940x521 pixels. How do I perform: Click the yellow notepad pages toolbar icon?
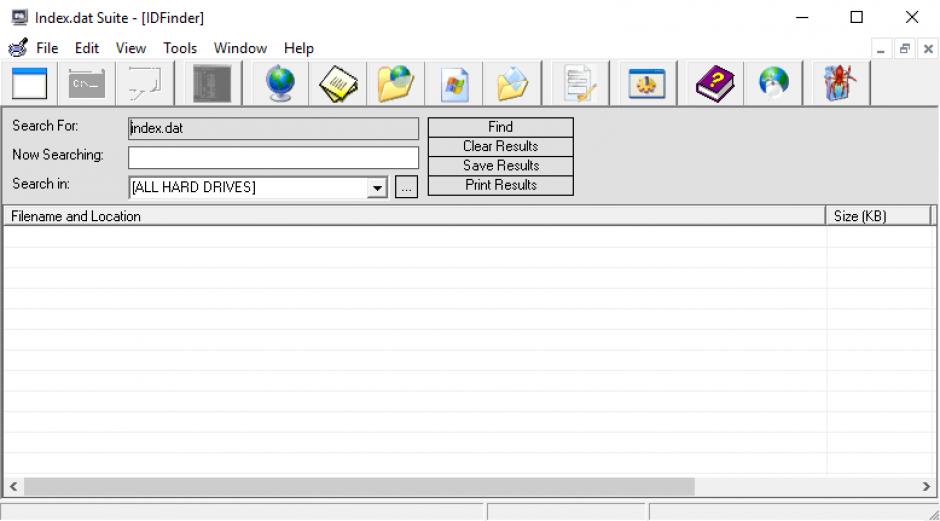click(x=338, y=83)
